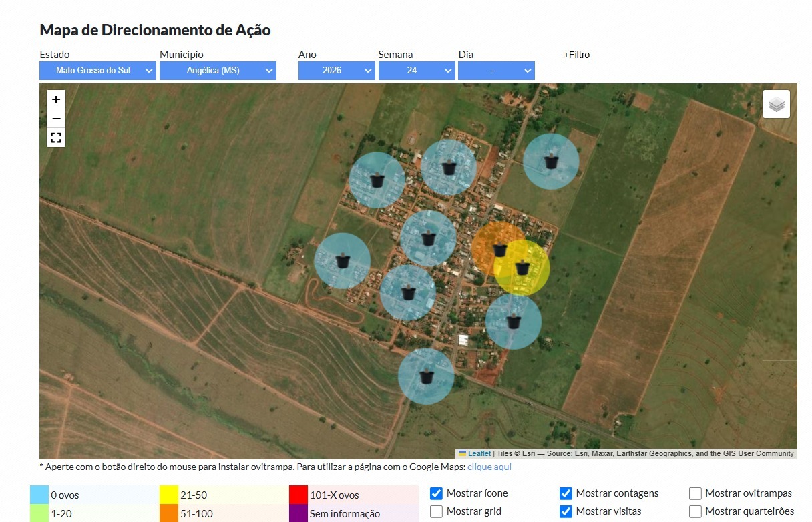Image resolution: width=812 pixels, height=522 pixels.
Task: Select the yellow-circle ovitrap marker
Action: click(x=522, y=268)
